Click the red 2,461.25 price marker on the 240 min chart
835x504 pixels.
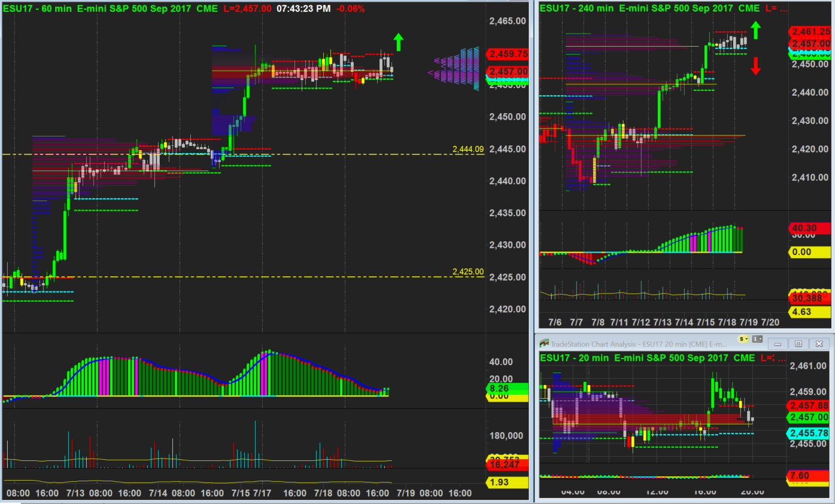pyautogui.click(x=810, y=32)
